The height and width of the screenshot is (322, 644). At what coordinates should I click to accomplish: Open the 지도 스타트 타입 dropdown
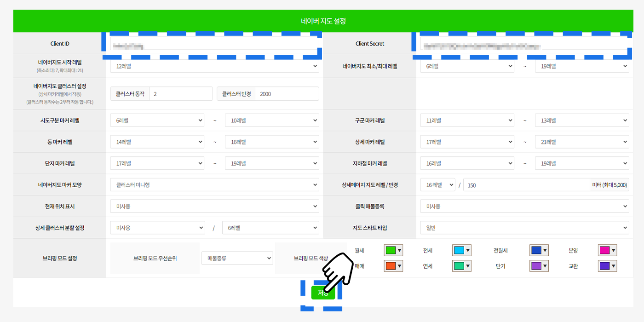click(524, 228)
